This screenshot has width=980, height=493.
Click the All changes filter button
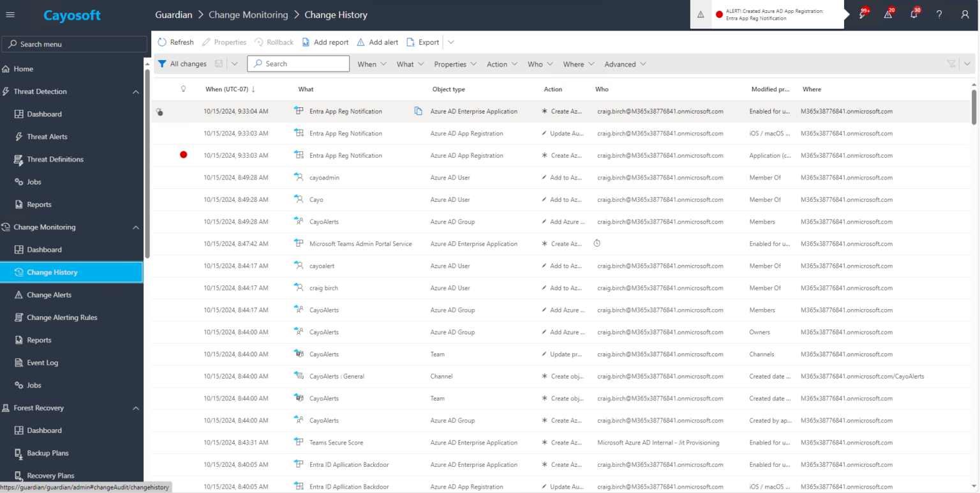(183, 64)
